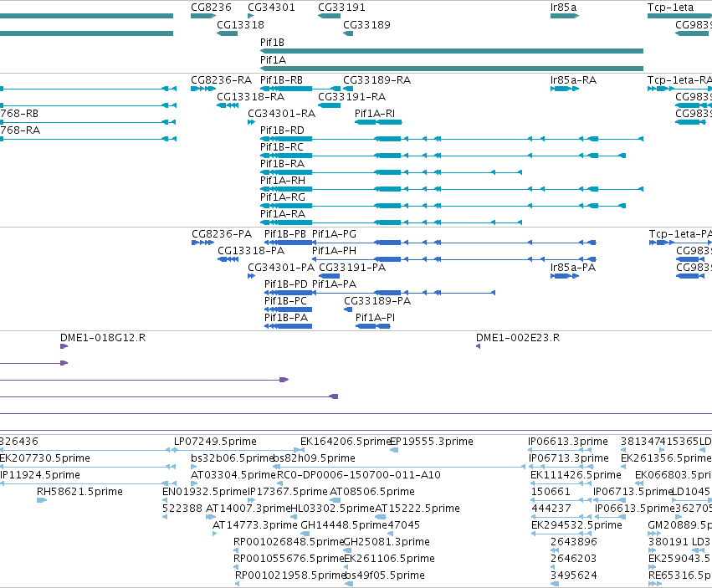Image resolution: width=712 pixels, height=588 pixels.
Task: Open the CG33191 gene label
Action: tap(341, 8)
